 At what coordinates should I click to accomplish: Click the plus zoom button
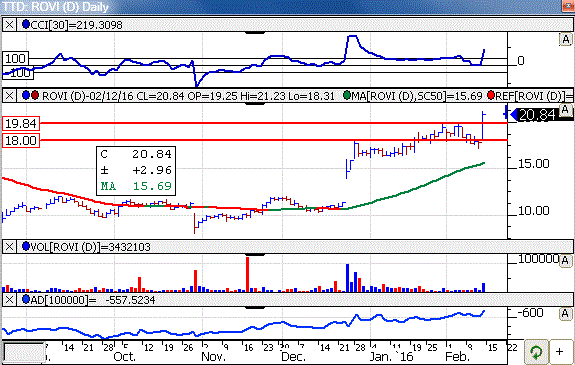pyautogui.click(x=560, y=352)
